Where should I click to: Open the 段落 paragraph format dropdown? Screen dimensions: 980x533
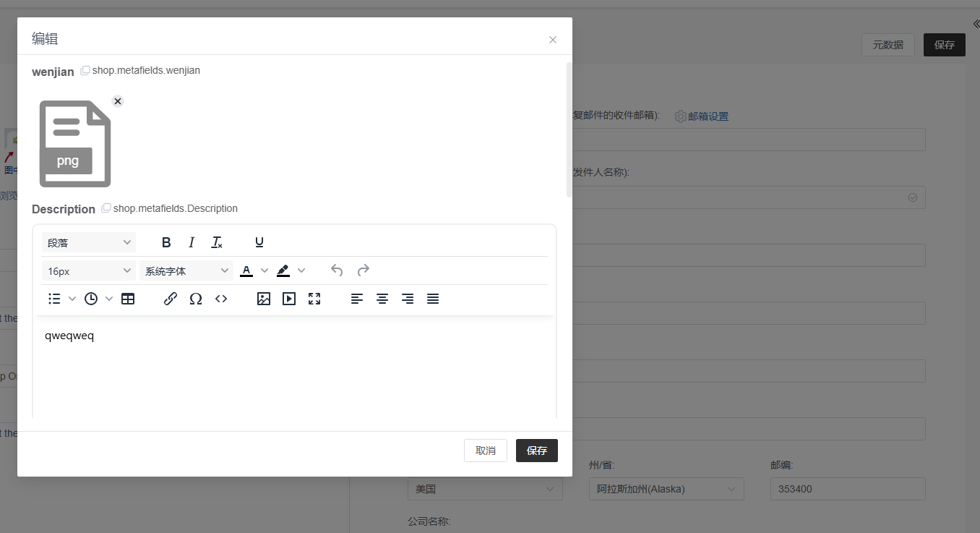coord(88,242)
